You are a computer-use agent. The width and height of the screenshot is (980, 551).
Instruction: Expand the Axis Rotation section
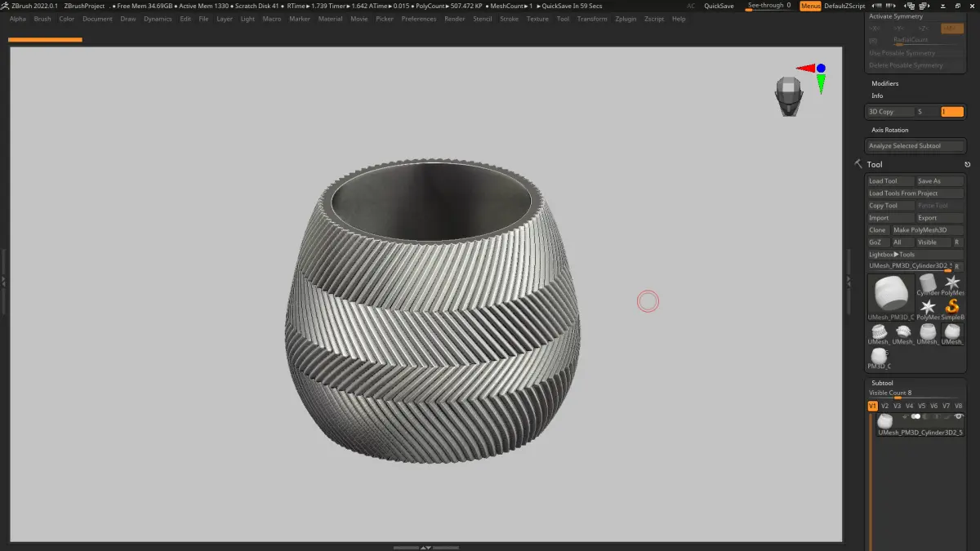pyautogui.click(x=889, y=130)
